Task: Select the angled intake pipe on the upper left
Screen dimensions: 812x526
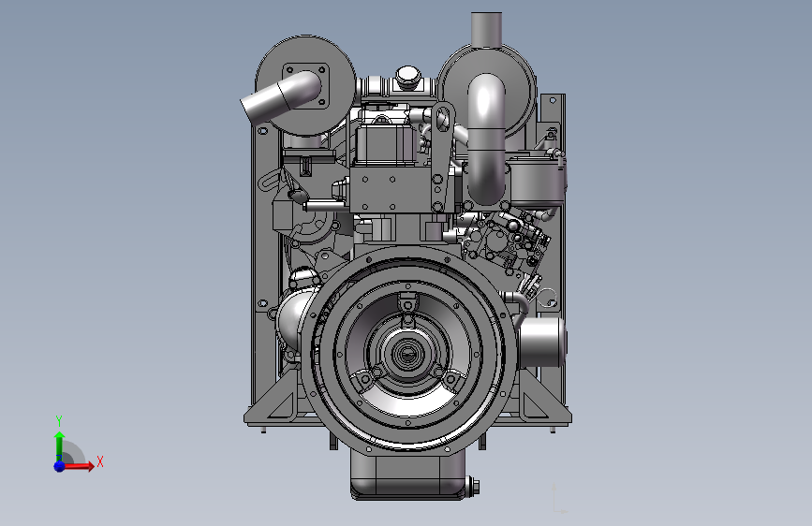Action: coord(280,96)
